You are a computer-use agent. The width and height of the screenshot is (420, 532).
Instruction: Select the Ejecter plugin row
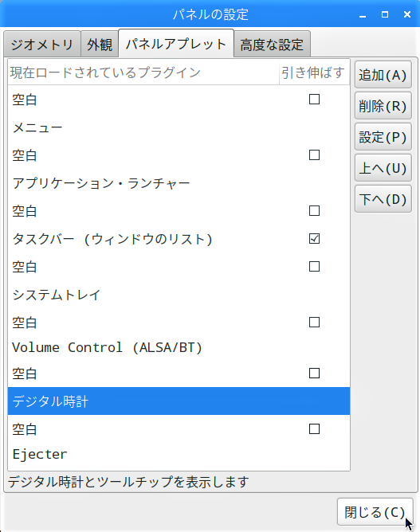coord(179,454)
